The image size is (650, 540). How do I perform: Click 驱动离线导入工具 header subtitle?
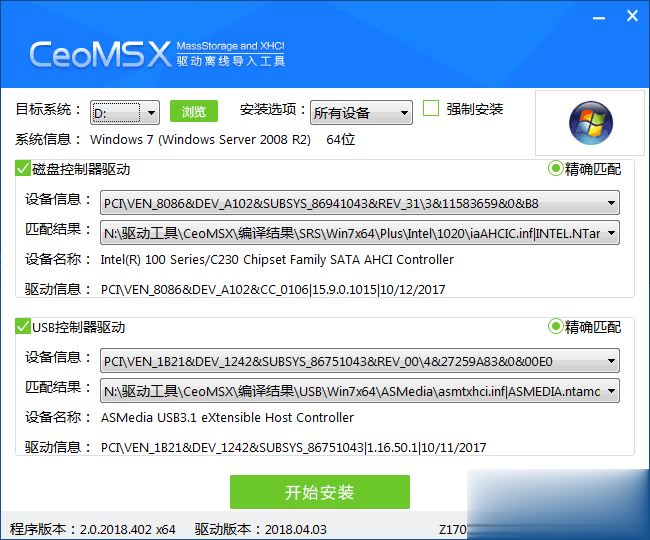point(230,61)
